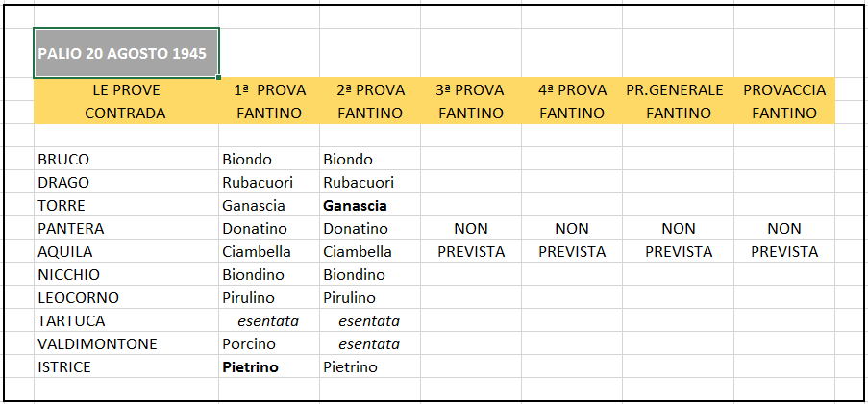Select the italic esentata cell in TARTUCA row under 1ª PROVA
The image size is (868, 404).
tap(269, 321)
